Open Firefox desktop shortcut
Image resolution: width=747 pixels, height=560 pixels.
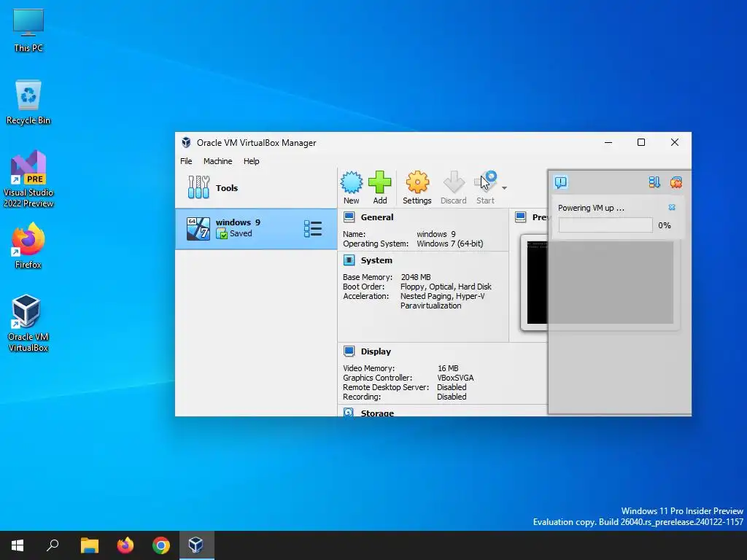pos(28,246)
